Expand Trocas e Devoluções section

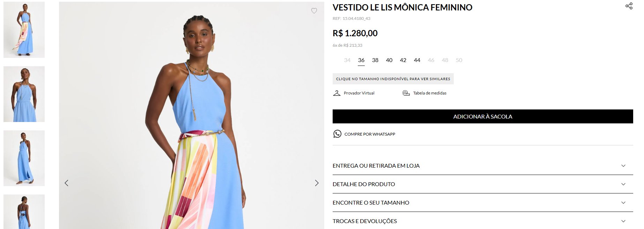(x=483, y=221)
